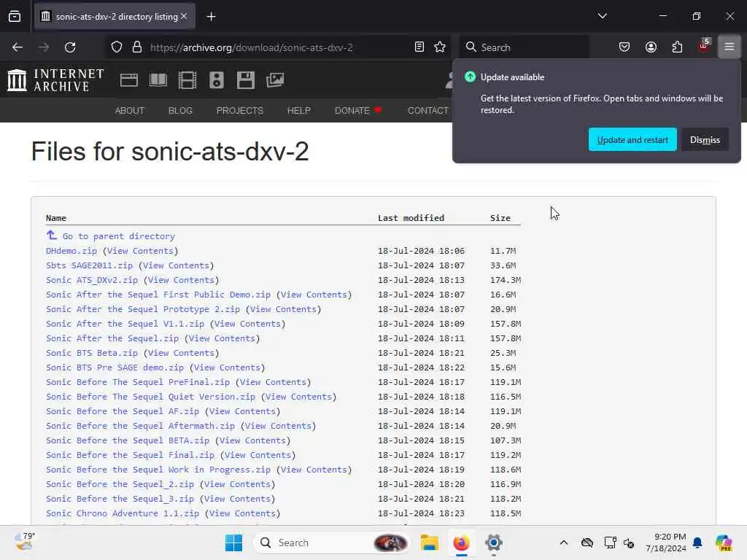Open Settings gear from the taskbar
Screen dimensions: 747x560
[x=494, y=542]
